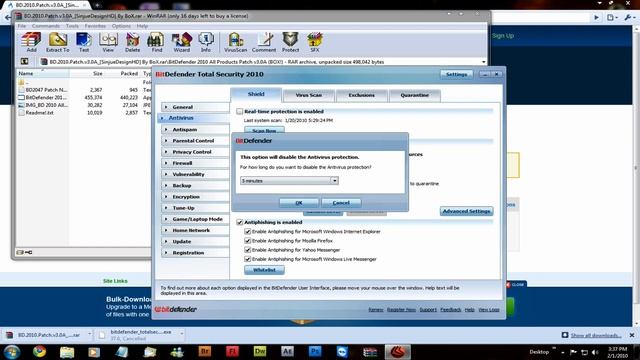Expand the Firewall section
The height and width of the screenshot is (360, 640).
click(x=195, y=163)
